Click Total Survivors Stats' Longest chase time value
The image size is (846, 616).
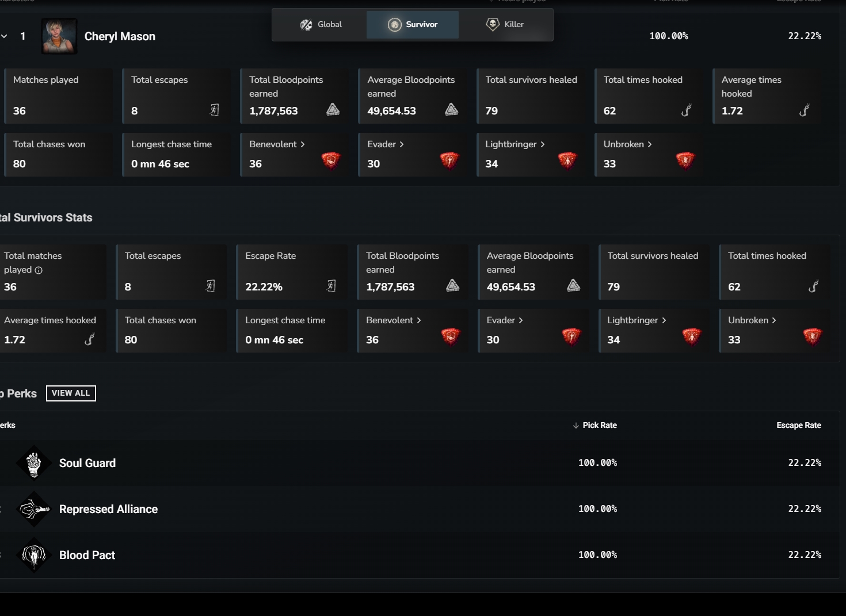coord(274,340)
